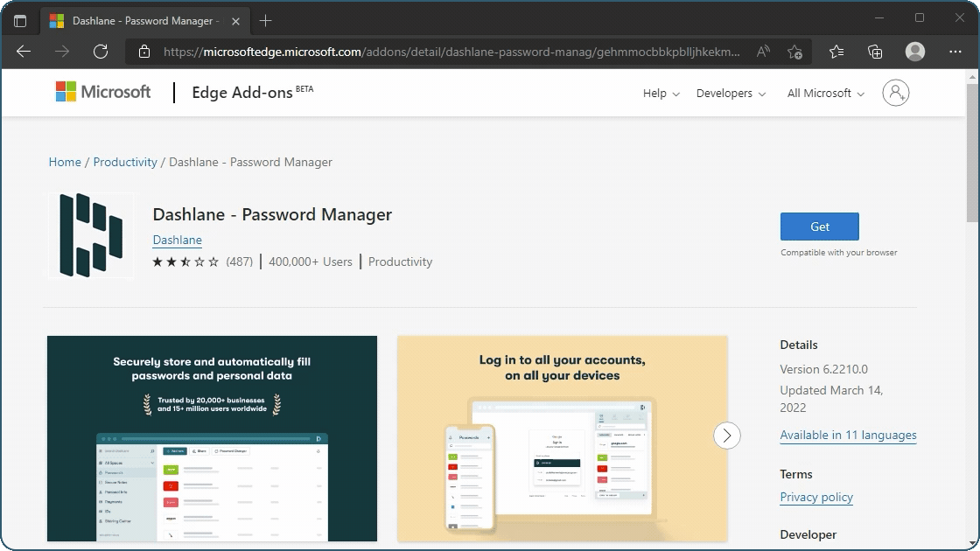This screenshot has height=551, width=980.
Task: Click the Microsoft logo
Action: point(103,92)
